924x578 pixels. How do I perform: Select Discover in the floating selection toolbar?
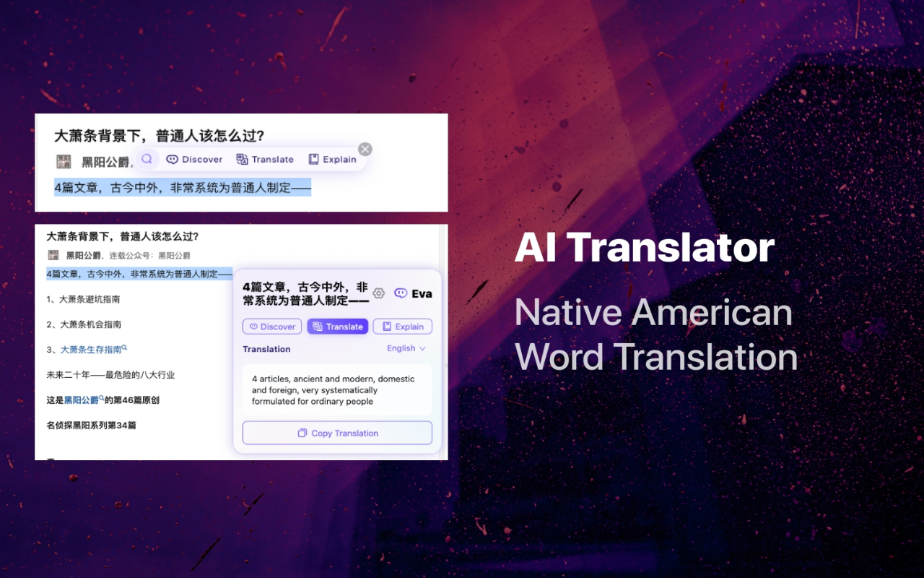(x=194, y=160)
